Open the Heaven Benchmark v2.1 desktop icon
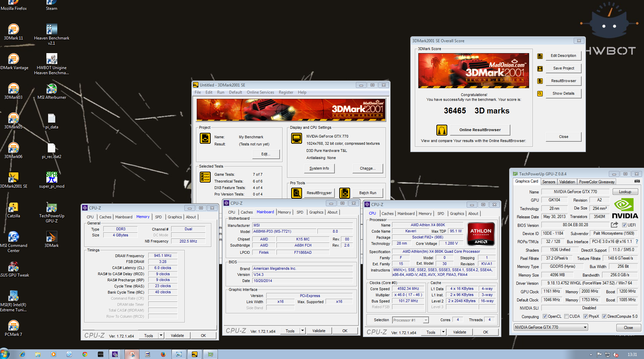The width and height of the screenshot is (644, 359). 51,34
